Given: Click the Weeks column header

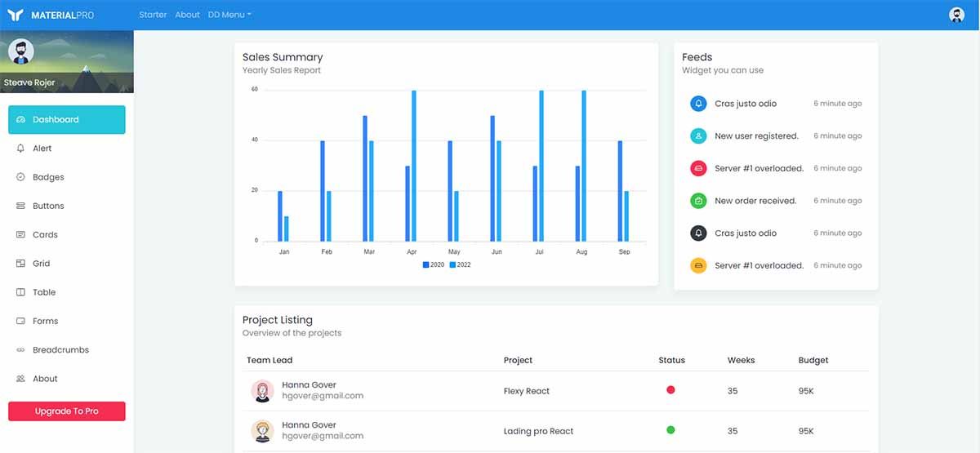Looking at the screenshot, I should [742, 360].
